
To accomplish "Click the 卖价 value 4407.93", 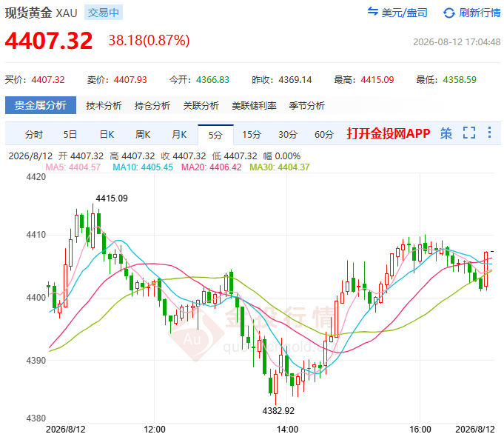I will [x=130, y=80].
